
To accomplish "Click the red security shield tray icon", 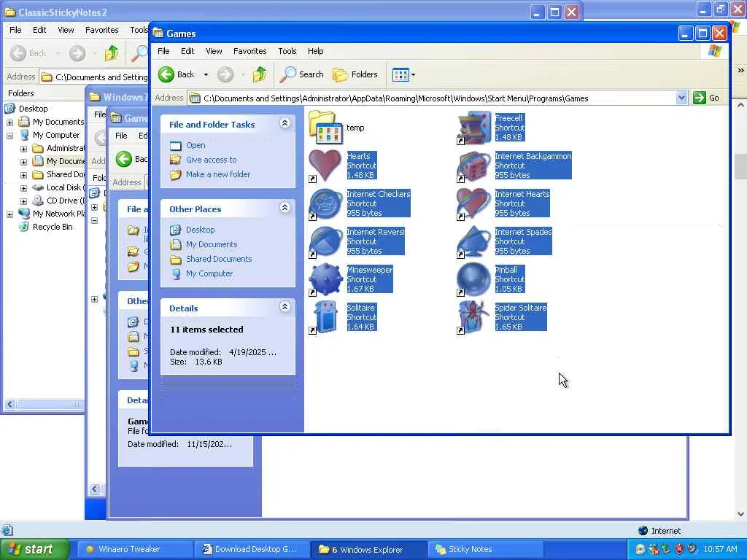I will 679,549.
